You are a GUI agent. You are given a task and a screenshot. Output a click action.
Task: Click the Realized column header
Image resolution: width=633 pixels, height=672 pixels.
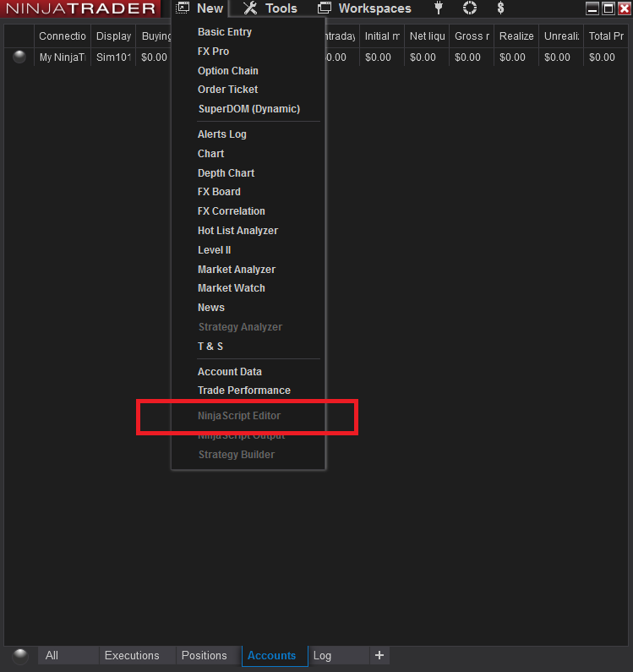[516, 36]
